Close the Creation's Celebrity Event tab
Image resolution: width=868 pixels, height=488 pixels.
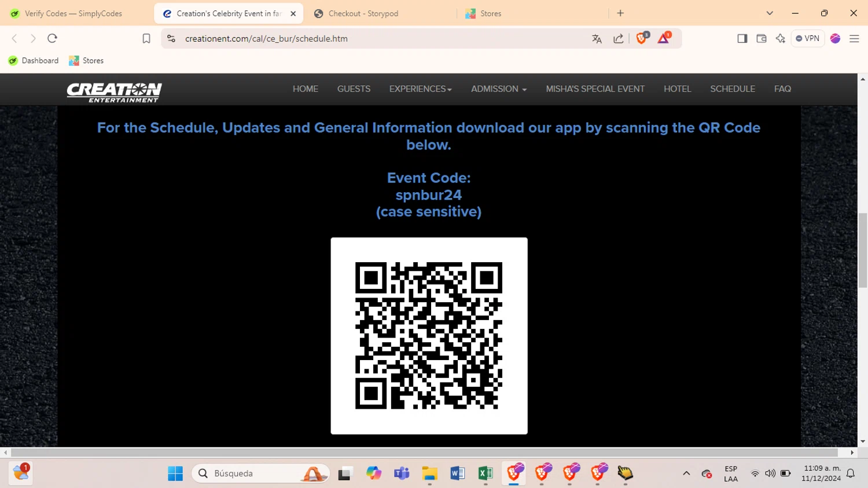293,13
